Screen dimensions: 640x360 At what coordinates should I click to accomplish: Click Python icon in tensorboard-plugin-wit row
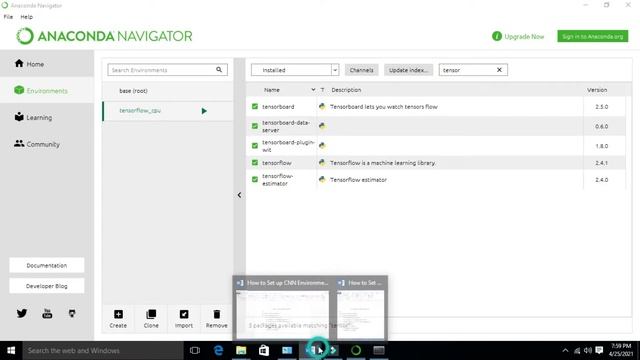pyautogui.click(x=322, y=146)
